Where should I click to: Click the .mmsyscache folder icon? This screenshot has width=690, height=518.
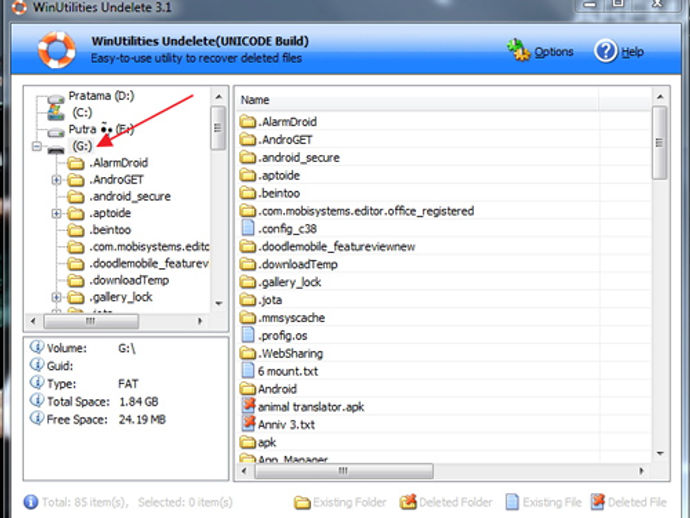point(248,317)
